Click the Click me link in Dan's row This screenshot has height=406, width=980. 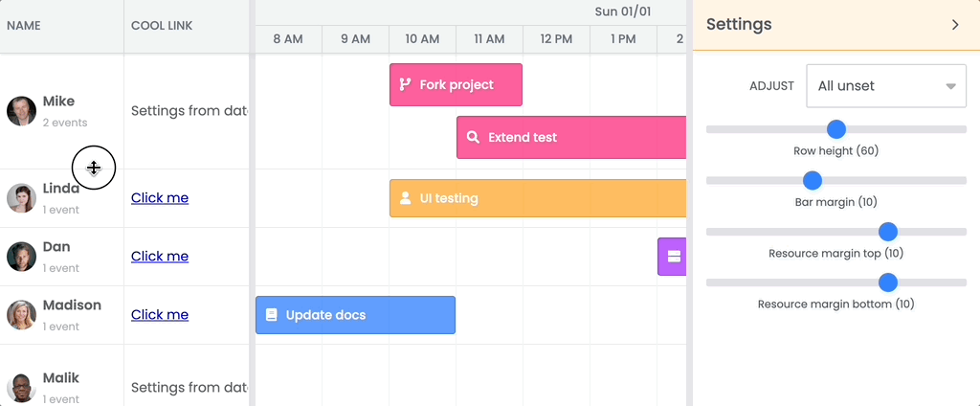pyautogui.click(x=160, y=257)
